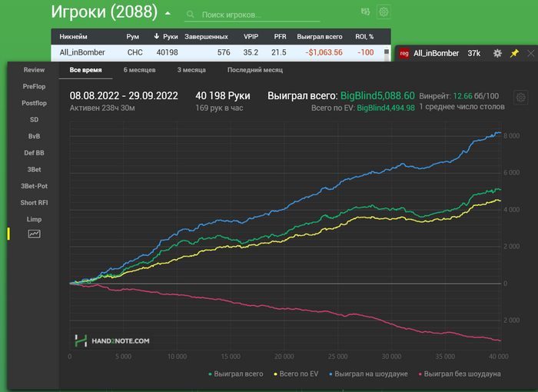Click the 169 рук в час text

coord(219,108)
